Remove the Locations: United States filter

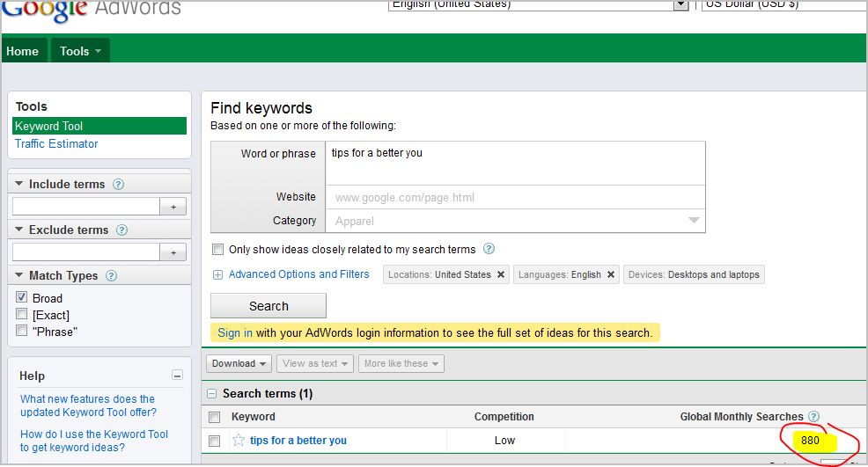click(x=501, y=274)
